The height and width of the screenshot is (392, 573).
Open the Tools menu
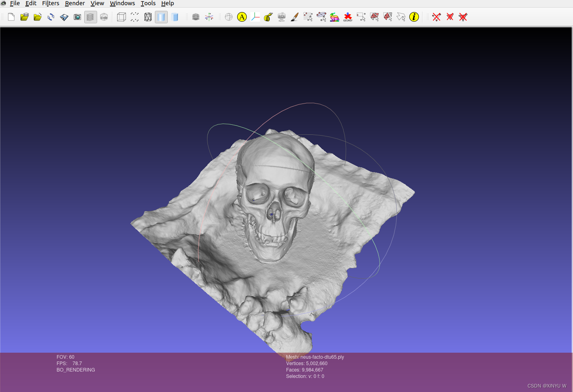[x=148, y=3]
